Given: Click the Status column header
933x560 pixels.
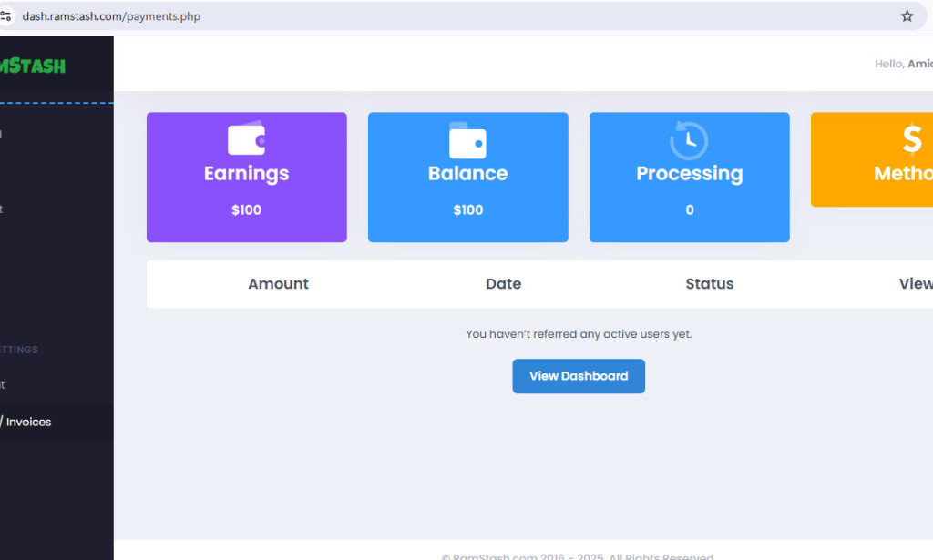Looking at the screenshot, I should tap(709, 283).
